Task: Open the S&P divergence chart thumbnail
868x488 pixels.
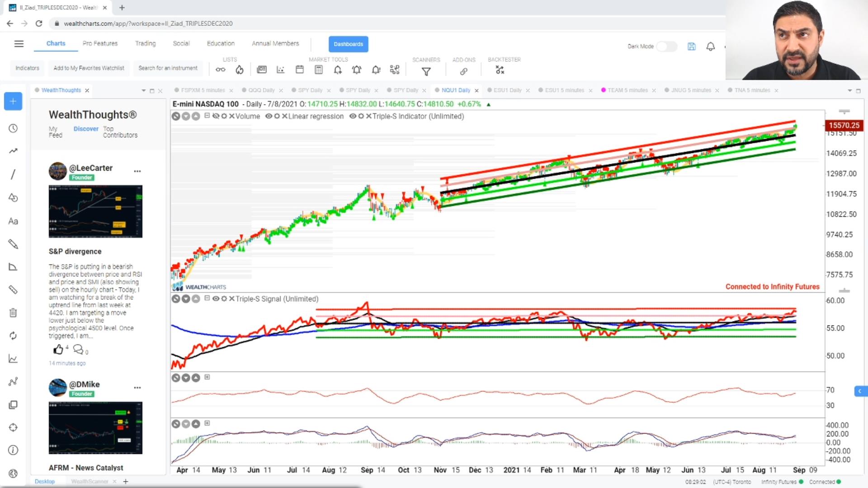Action: tap(95, 211)
